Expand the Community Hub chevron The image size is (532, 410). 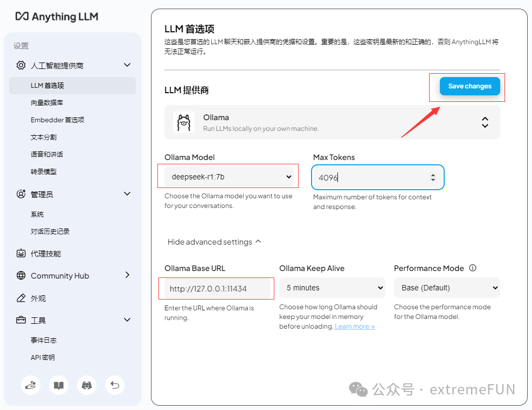[x=127, y=275]
